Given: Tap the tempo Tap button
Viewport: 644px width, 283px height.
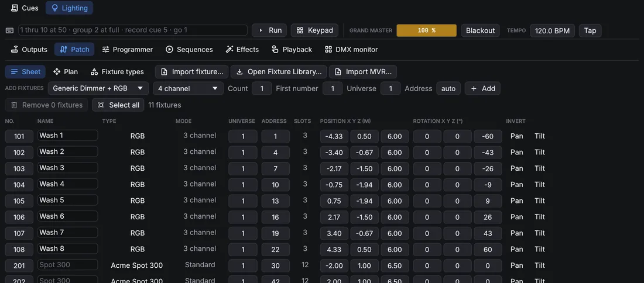Looking at the screenshot, I should [590, 31].
